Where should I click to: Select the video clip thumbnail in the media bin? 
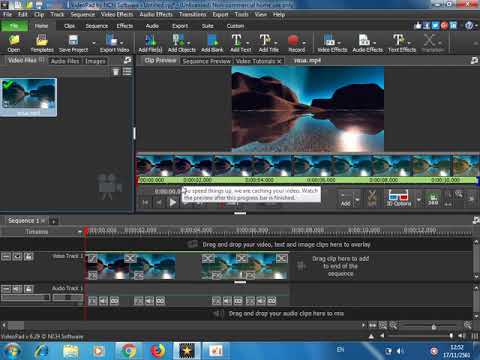tap(29, 97)
